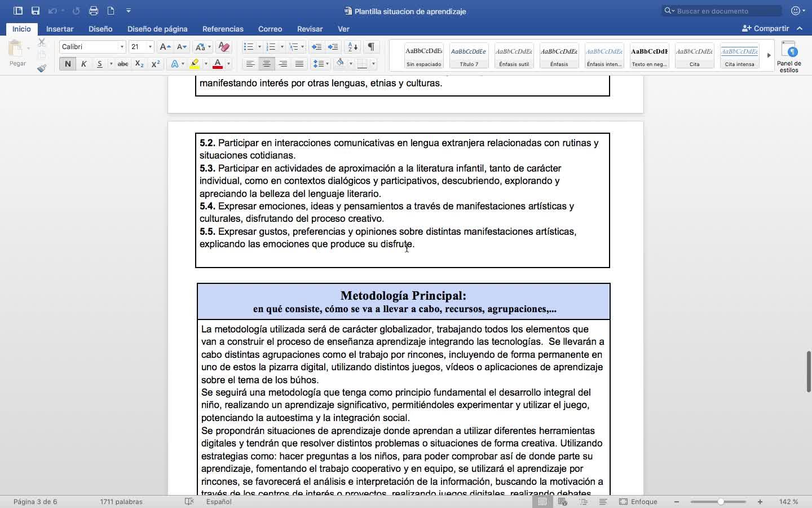Click the 1711 palabras word count
This screenshot has width=812, height=508.
(121, 502)
